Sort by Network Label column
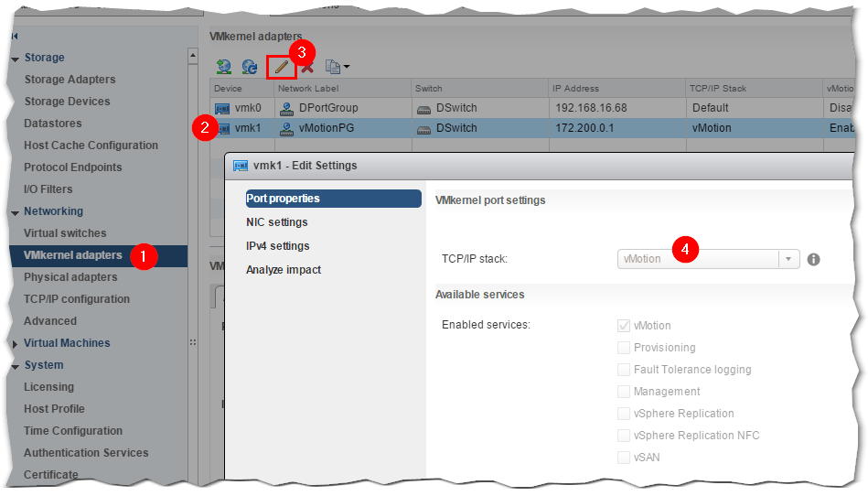The height and width of the screenshot is (496, 868). 342,88
